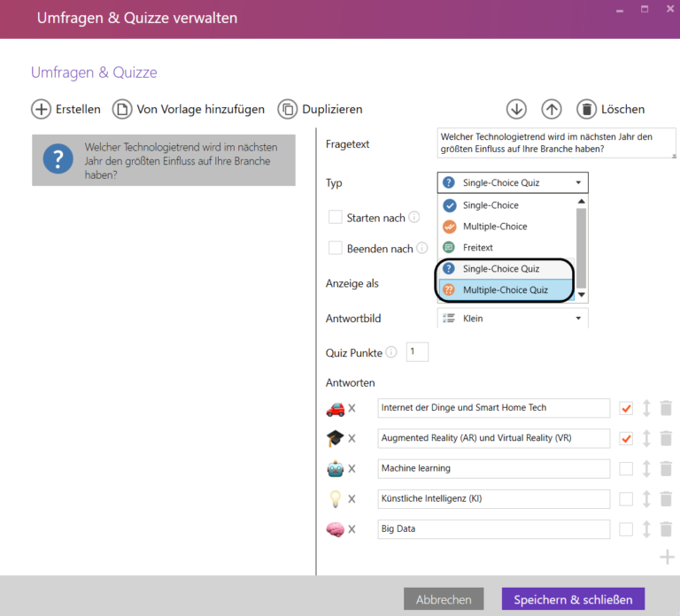Move question down with down-arrow icon
Viewport: 680px width, 616px height.
coord(516,109)
